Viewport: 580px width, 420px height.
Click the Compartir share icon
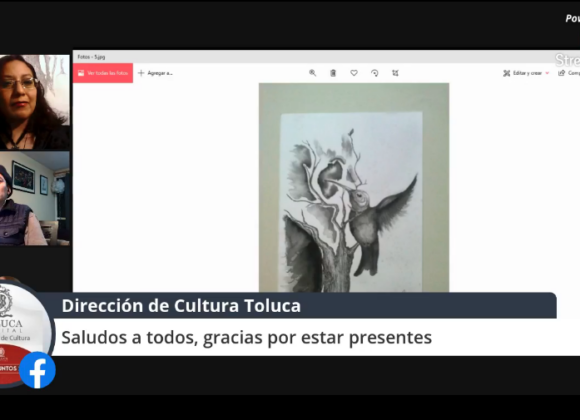[562, 73]
